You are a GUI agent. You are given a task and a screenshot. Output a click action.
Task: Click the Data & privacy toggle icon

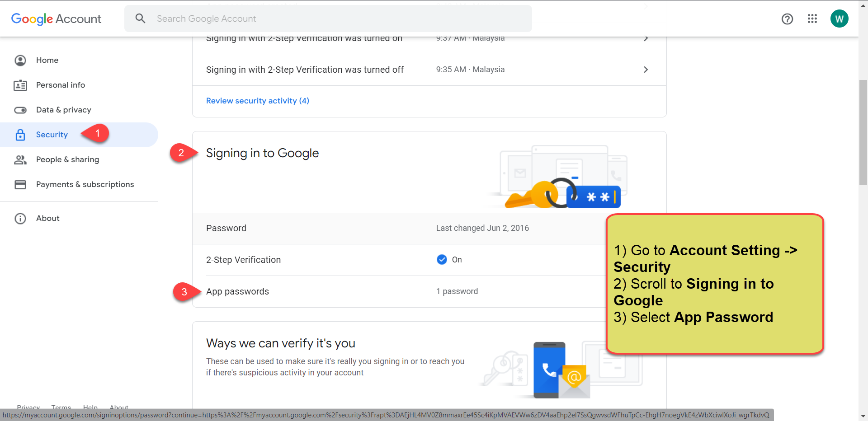tap(20, 110)
